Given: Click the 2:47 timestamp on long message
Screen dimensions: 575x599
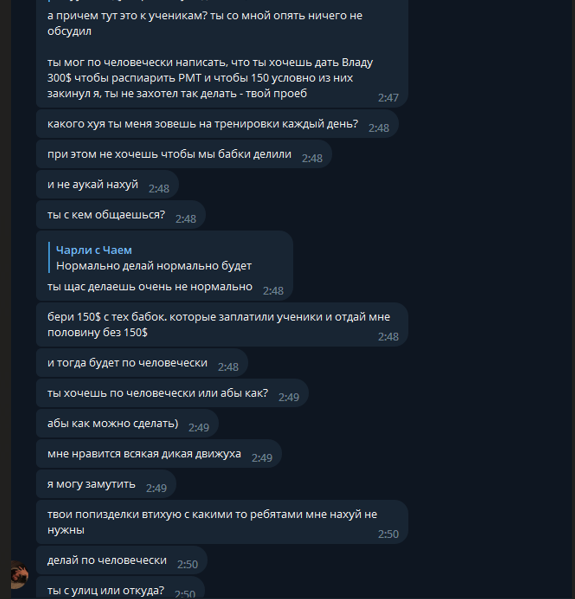Looking at the screenshot, I should (388, 98).
